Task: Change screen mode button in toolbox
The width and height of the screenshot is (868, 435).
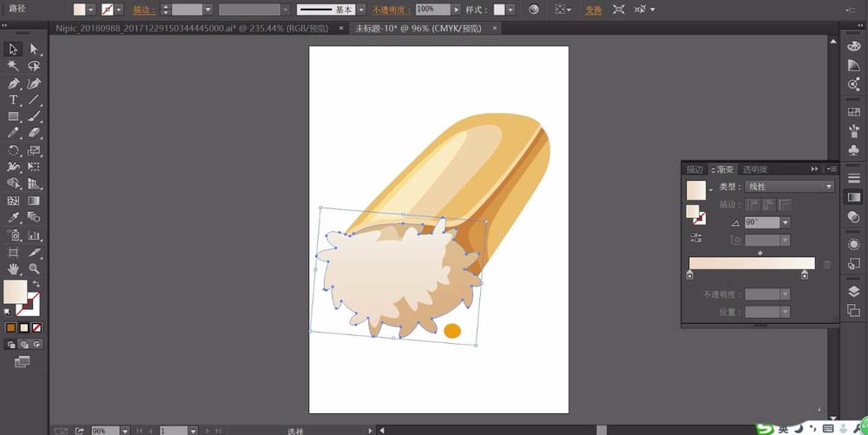Action: click(23, 362)
